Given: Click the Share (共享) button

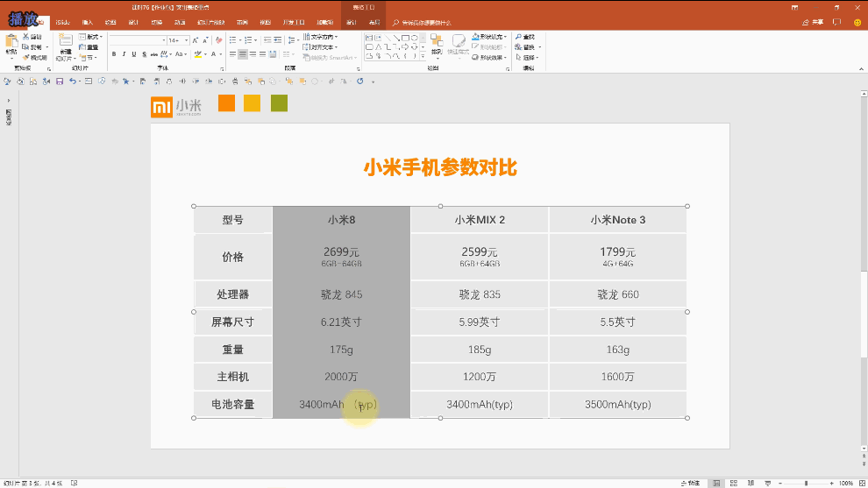Looking at the screenshot, I should [813, 22].
